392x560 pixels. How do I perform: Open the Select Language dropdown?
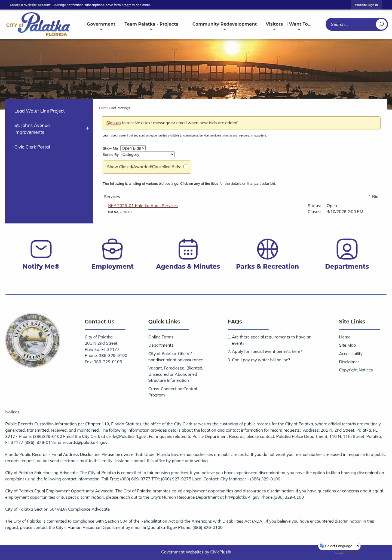pyautogui.click(x=339, y=546)
